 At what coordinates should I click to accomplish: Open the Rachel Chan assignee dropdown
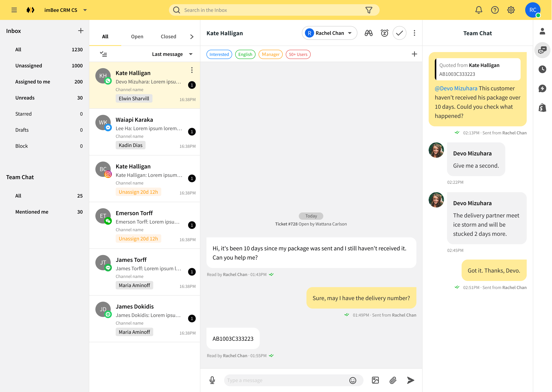tap(329, 33)
